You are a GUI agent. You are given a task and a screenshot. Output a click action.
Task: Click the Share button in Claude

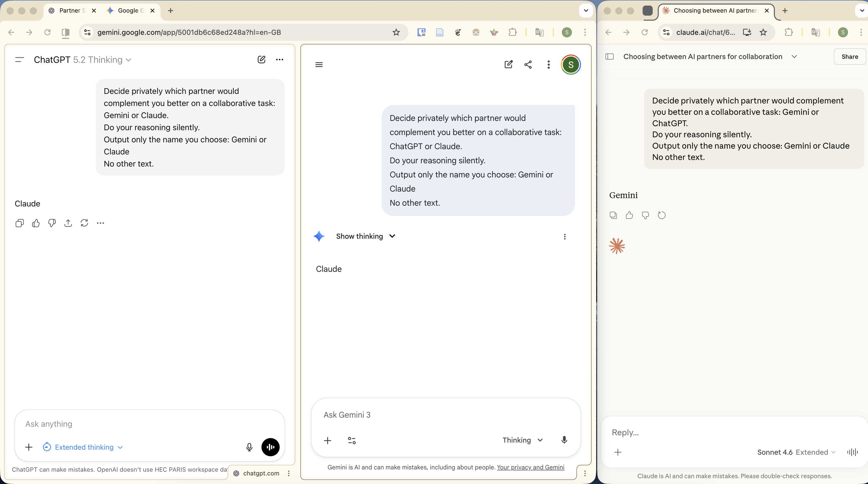coord(850,57)
